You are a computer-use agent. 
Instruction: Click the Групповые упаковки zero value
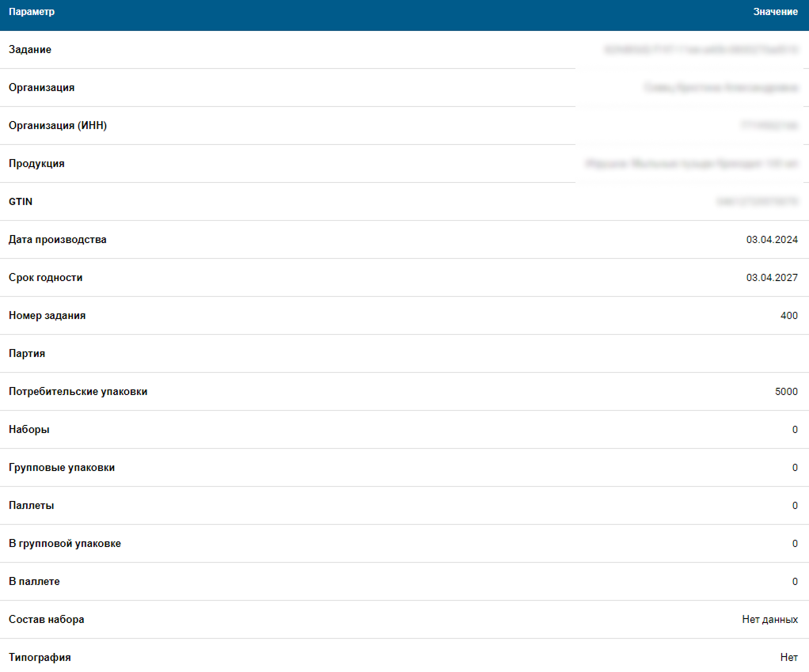pos(794,468)
